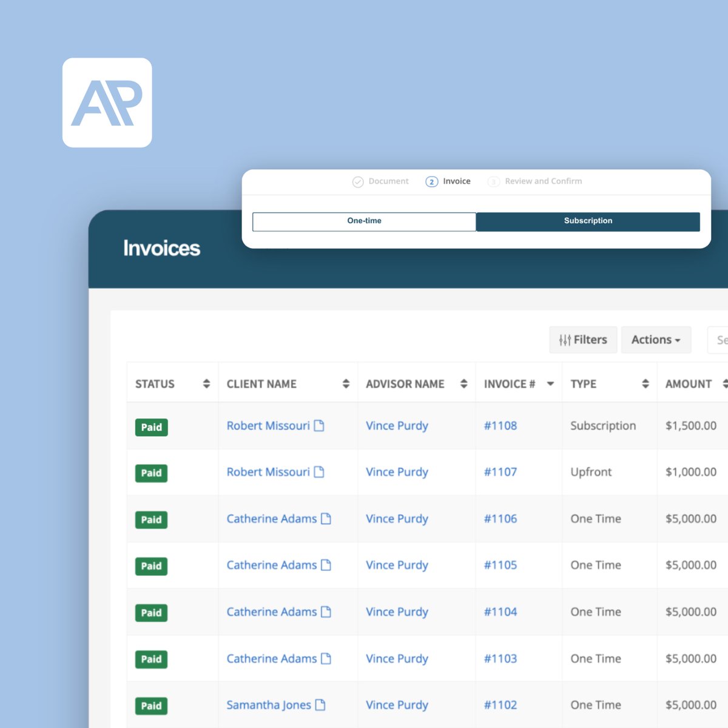Screen dimensions: 728x728
Task: Open document icon next to Robert Missouri #1107
Action: (319, 472)
